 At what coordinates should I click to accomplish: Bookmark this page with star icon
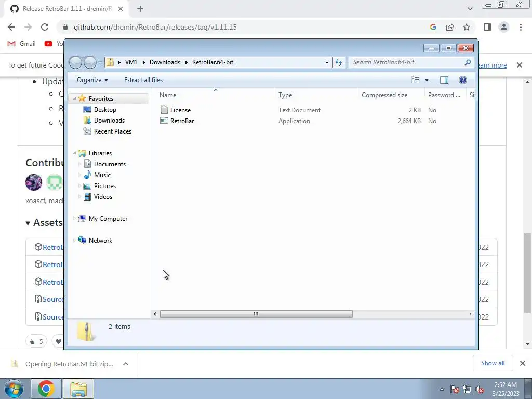coord(467,27)
